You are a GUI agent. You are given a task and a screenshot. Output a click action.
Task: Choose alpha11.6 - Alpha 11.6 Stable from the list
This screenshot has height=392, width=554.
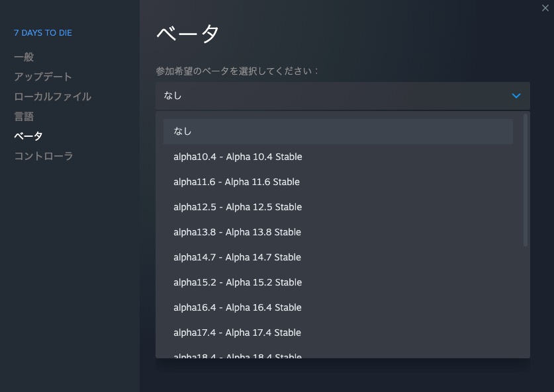pos(237,182)
